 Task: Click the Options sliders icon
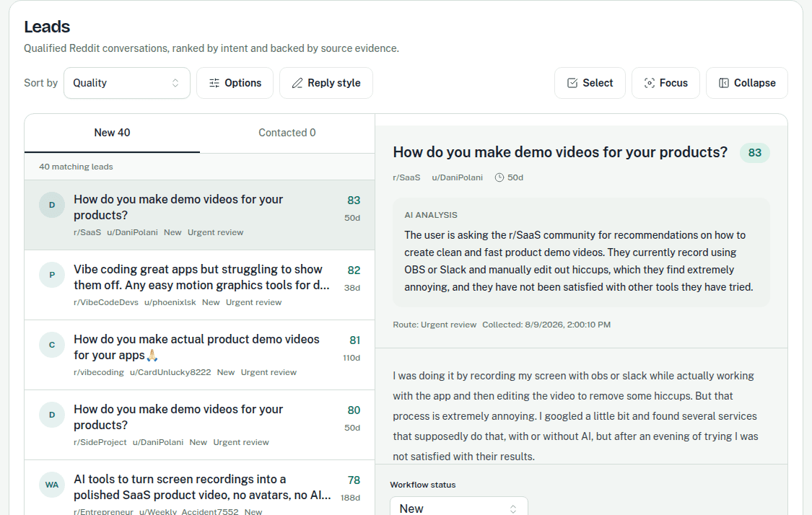214,83
